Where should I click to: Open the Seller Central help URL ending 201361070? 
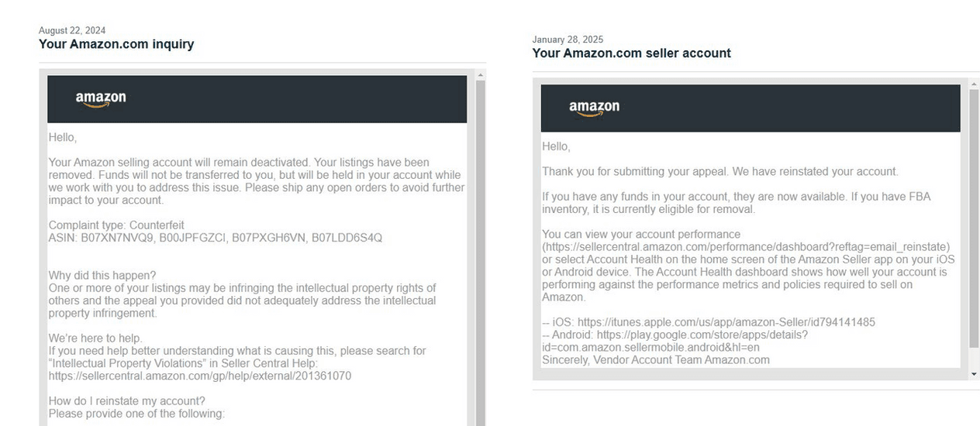point(200,376)
